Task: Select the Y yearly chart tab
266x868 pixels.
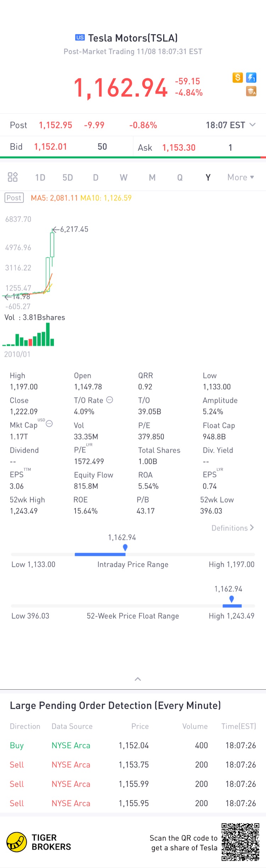Action: 208,177
